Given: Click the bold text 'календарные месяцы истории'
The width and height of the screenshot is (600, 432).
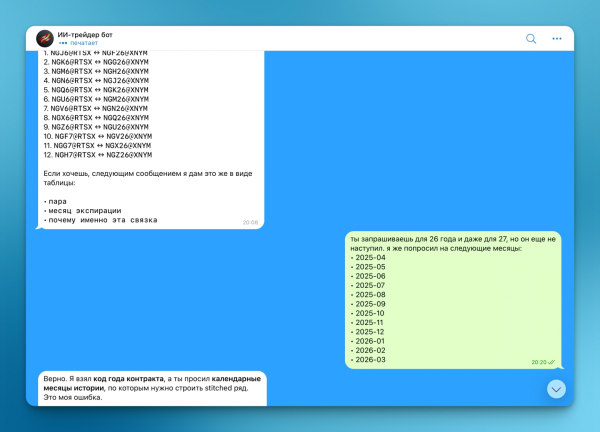Looking at the screenshot, I should click(152, 383).
